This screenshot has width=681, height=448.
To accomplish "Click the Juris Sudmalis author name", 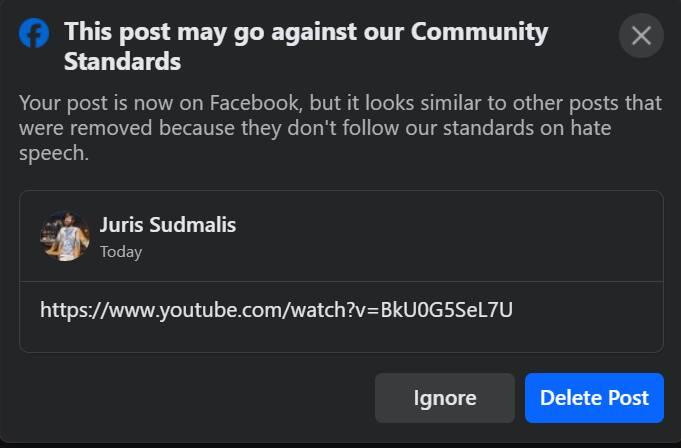I will [168, 224].
